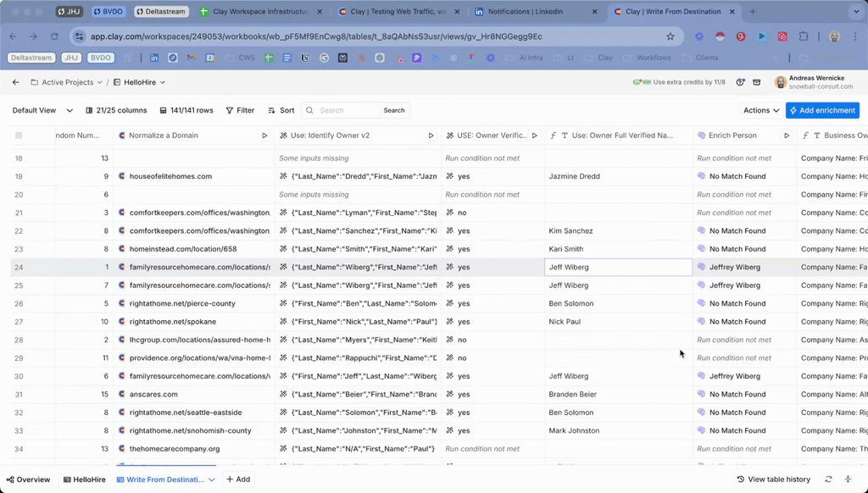Click the back arrow beside Active Projects
Image resolution: width=868 pixels, height=493 pixels.
(x=15, y=82)
